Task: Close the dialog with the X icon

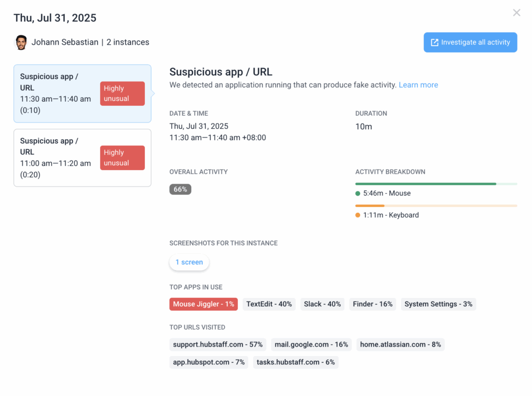Action: (x=516, y=13)
